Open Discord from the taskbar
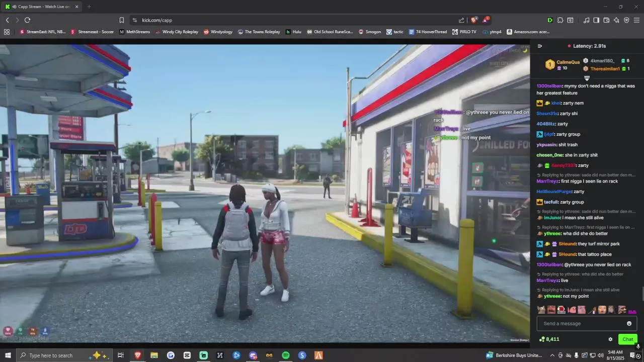This screenshot has height=362, width=644. (x=253, y=355)
